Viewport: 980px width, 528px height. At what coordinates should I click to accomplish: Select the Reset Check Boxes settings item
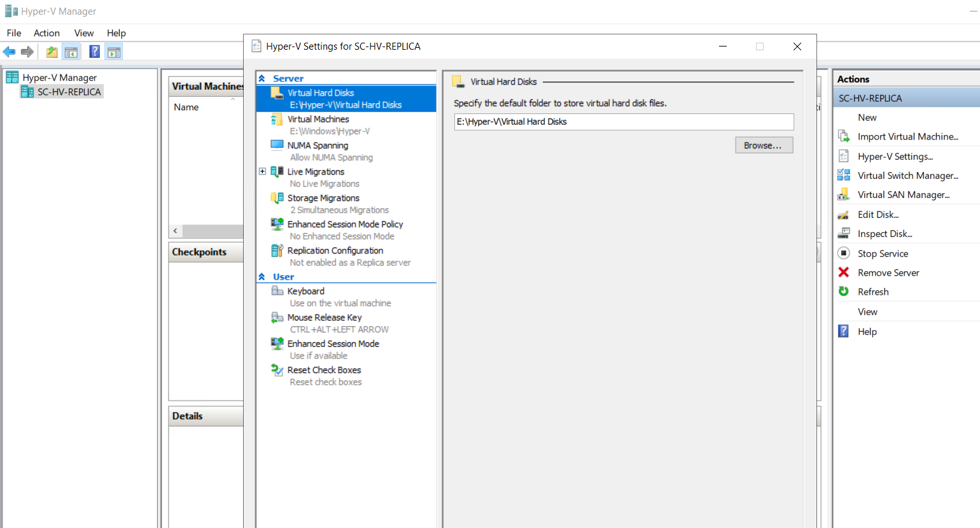(x=346, y=376)
